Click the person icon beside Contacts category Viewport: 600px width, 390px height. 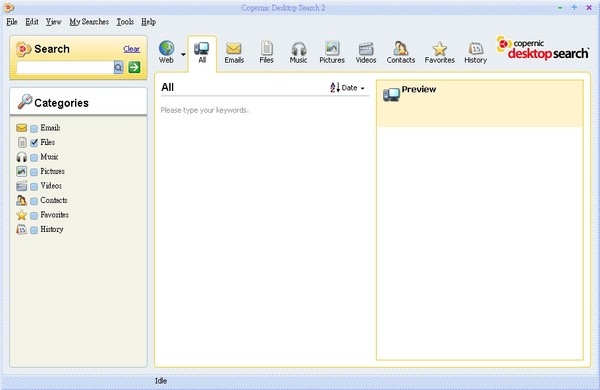pos(21,200)
